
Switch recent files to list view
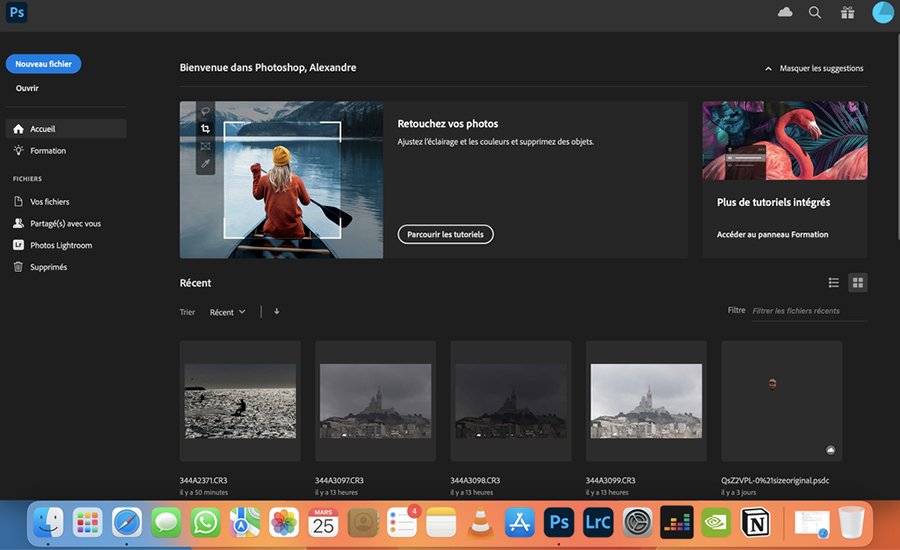(834, 283)
